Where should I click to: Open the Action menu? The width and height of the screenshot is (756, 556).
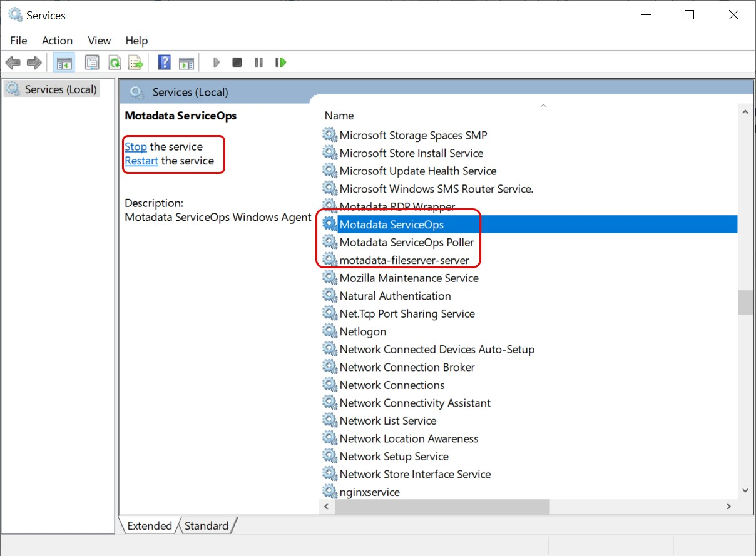point(57,41)
